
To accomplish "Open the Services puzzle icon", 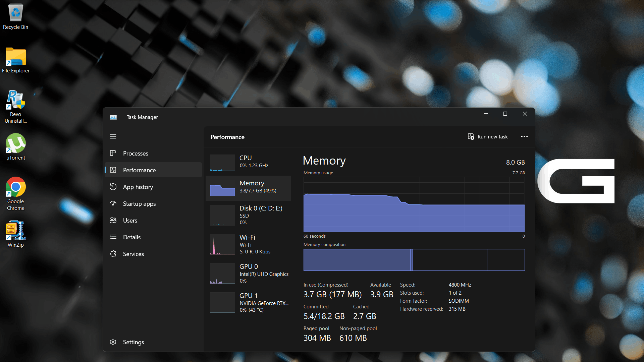I will point(113,254).
